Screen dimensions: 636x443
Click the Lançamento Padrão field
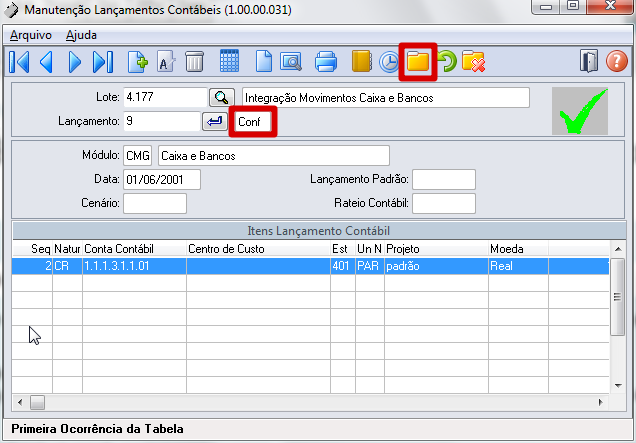click(x=444, y=179)
